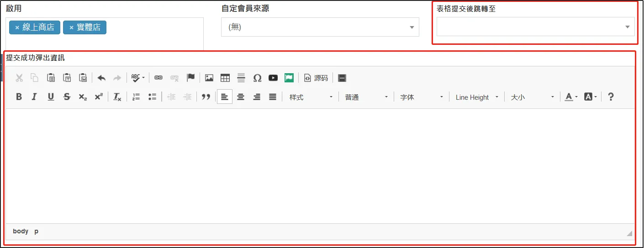Open the Line Height dropdown
Screen dimensions: 644x248
(x=477, y=97)
